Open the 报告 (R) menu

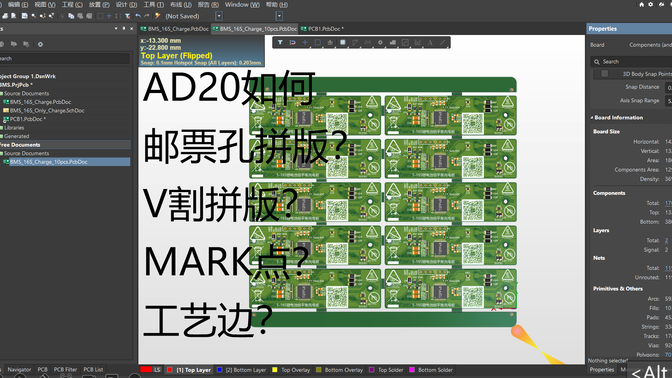coord(208,5)
